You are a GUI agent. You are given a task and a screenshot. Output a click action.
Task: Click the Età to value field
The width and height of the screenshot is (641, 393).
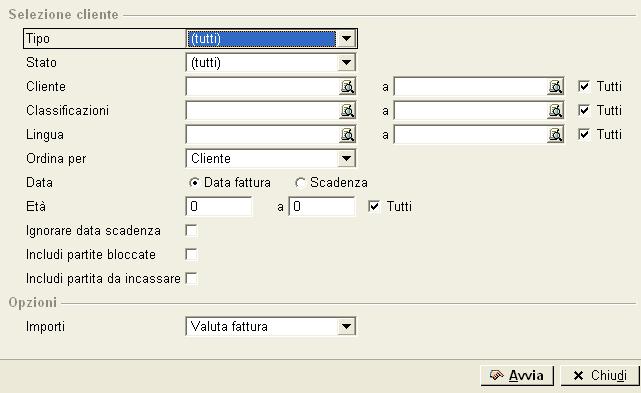[x=322, y=207]
